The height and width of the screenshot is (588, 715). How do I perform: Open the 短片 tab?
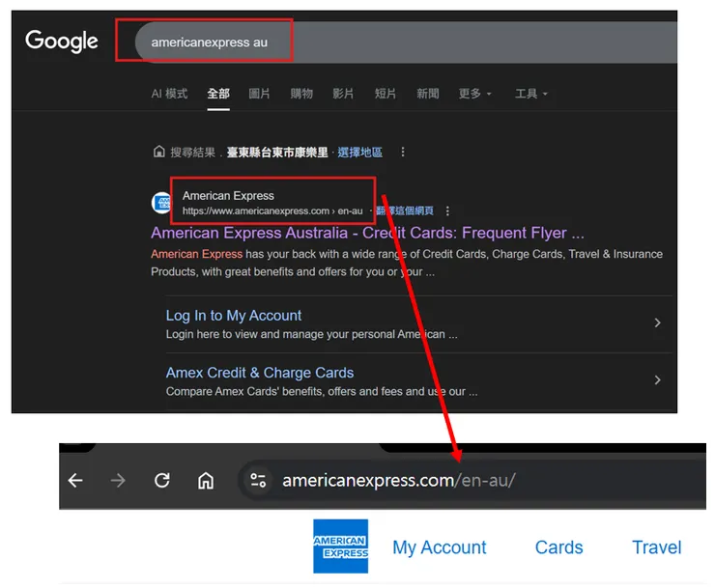click(386, 94)
